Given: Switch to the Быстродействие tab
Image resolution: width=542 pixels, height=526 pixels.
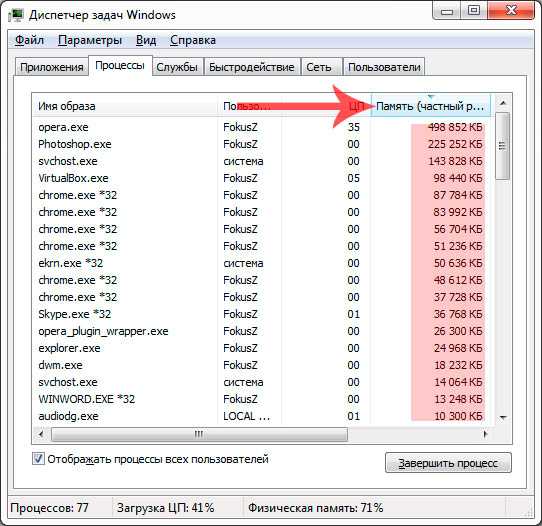Looking at the screenshot, I should click(252, 67).
